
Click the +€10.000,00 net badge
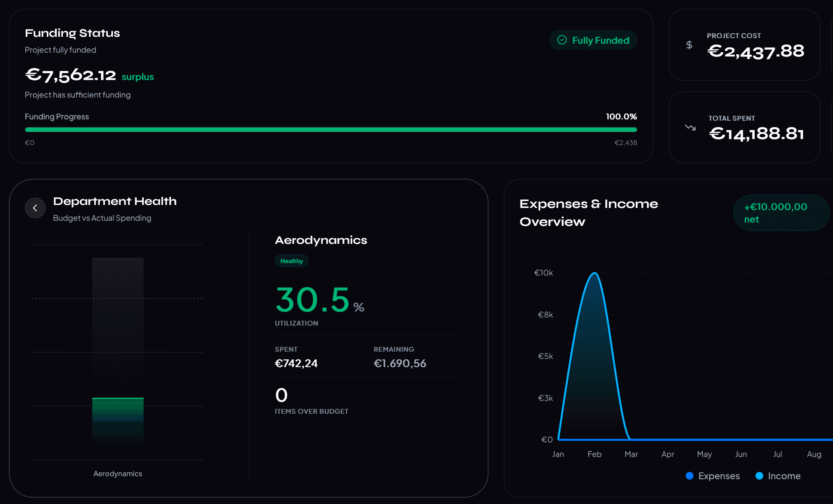pyautogui.click(x=781, y=213)
